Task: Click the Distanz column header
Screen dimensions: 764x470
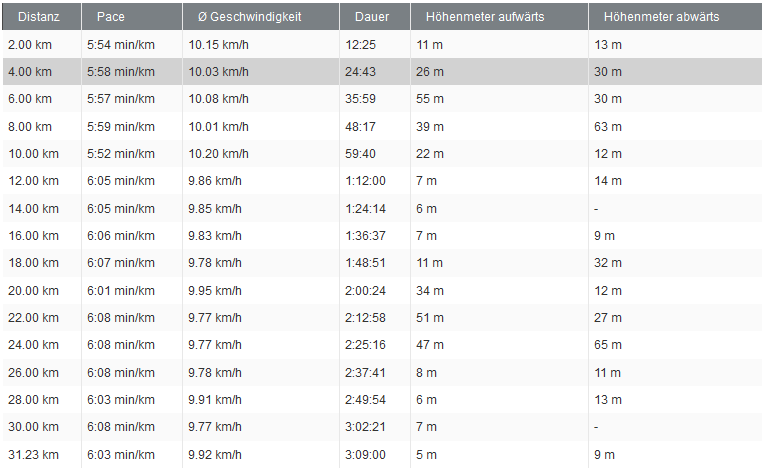Action: [38, 17]
